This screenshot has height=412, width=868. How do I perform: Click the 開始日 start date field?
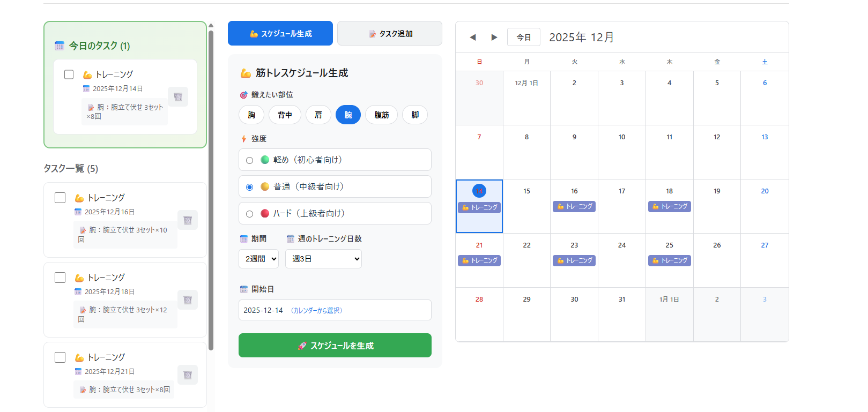(x=335, y=310)
